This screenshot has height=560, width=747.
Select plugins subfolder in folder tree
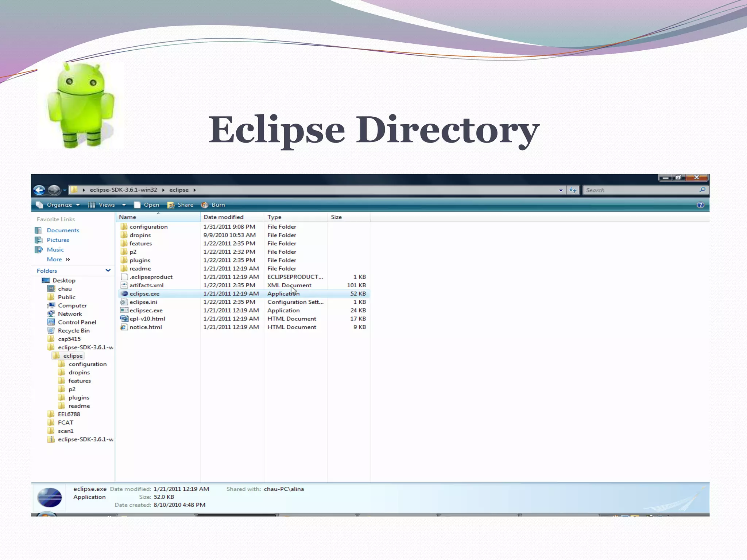[x=79, y=398]
